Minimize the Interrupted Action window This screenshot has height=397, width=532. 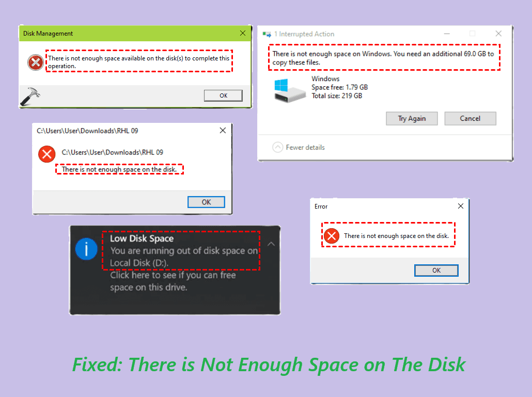click(x=447, y=34)
